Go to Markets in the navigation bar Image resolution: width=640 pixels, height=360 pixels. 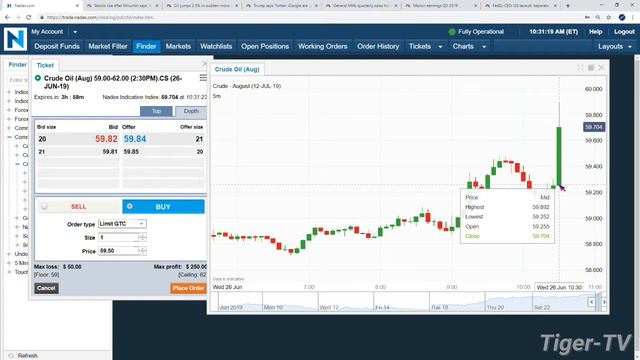click(178, 47)
